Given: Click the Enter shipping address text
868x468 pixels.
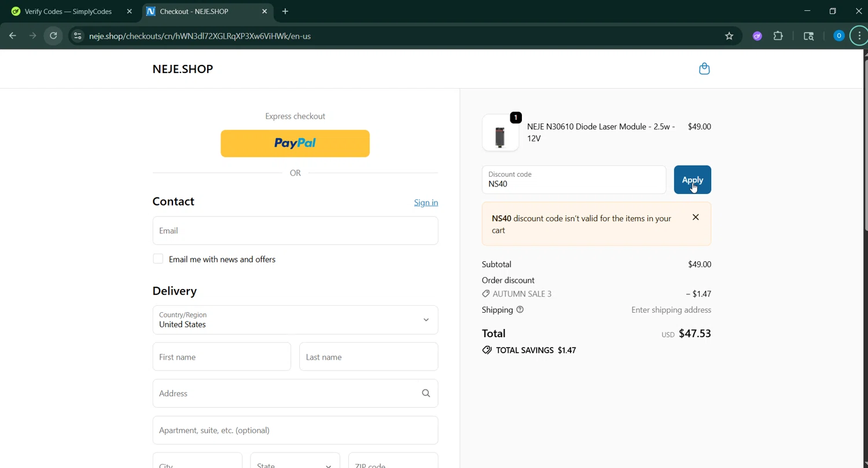Looking at the screenshot, I should coord(671,310).
